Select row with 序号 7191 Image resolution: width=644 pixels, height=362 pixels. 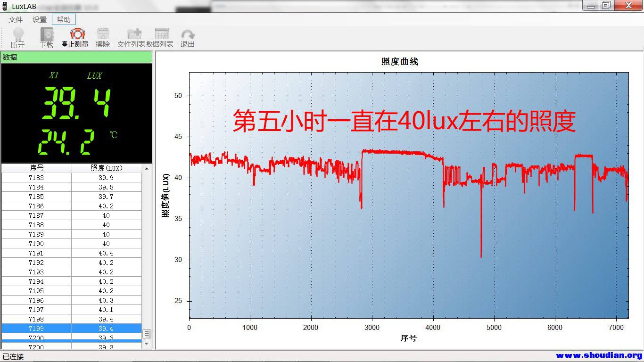click(72, 253)
